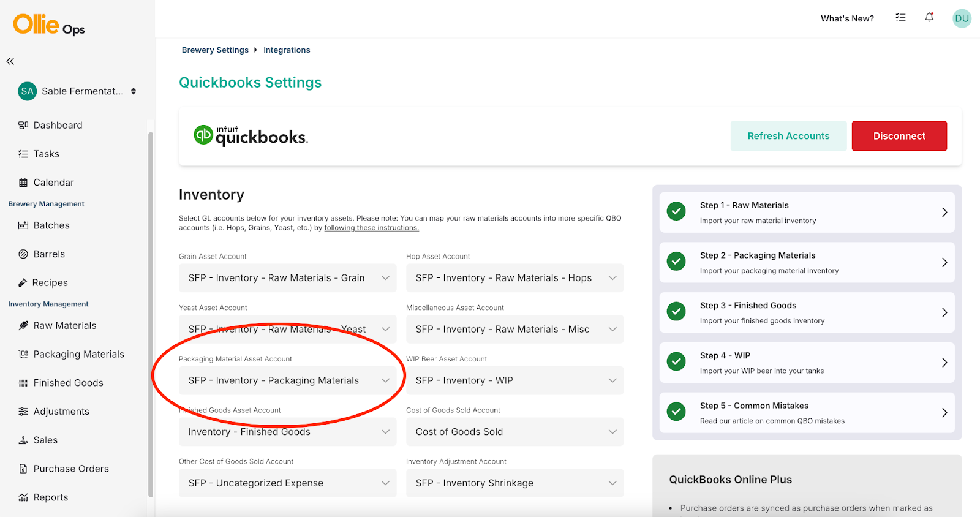Screen dimensions: 980x517
Task: Open the following these instructions link
Action: [371, 228]
